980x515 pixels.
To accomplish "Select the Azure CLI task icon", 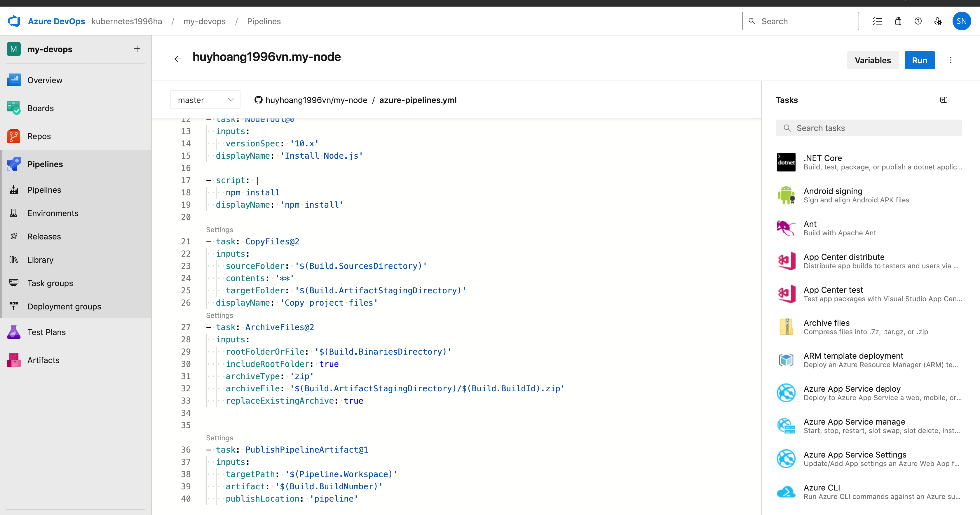I will point(786,492).
